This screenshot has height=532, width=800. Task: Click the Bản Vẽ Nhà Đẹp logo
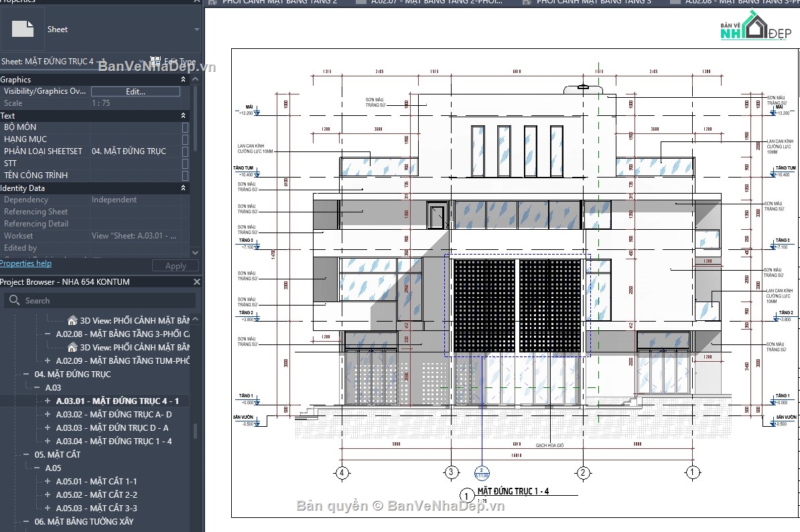756,25
